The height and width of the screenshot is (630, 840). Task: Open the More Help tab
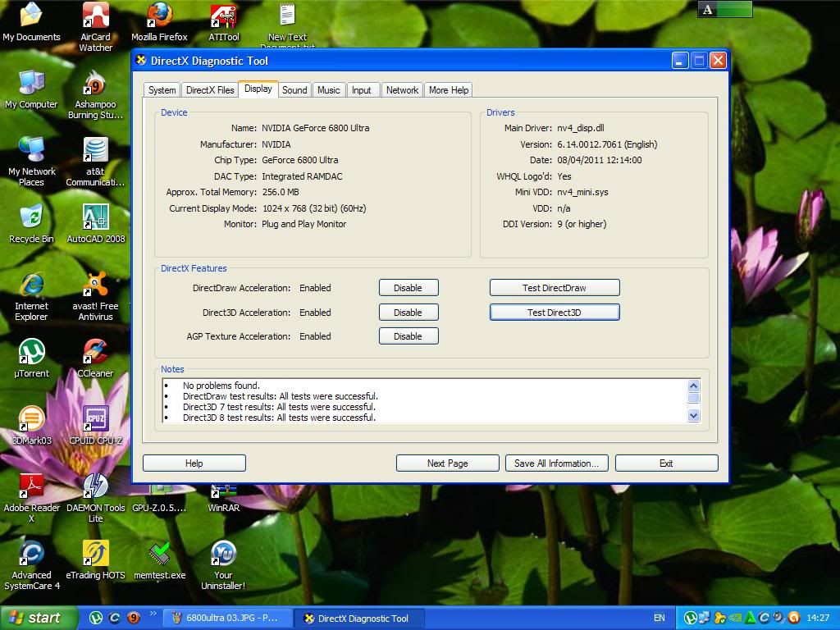tap(449, 90)
